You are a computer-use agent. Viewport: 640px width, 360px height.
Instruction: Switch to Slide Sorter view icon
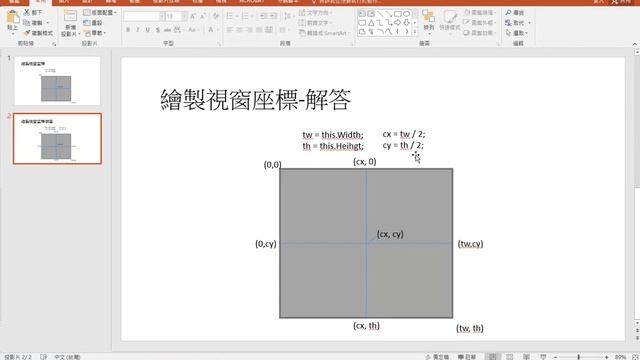tap(509, 357)
